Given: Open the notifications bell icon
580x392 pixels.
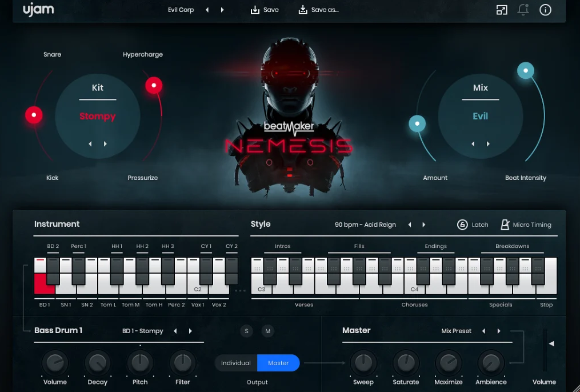Looking at the screenshot, I should pos(523,10).
